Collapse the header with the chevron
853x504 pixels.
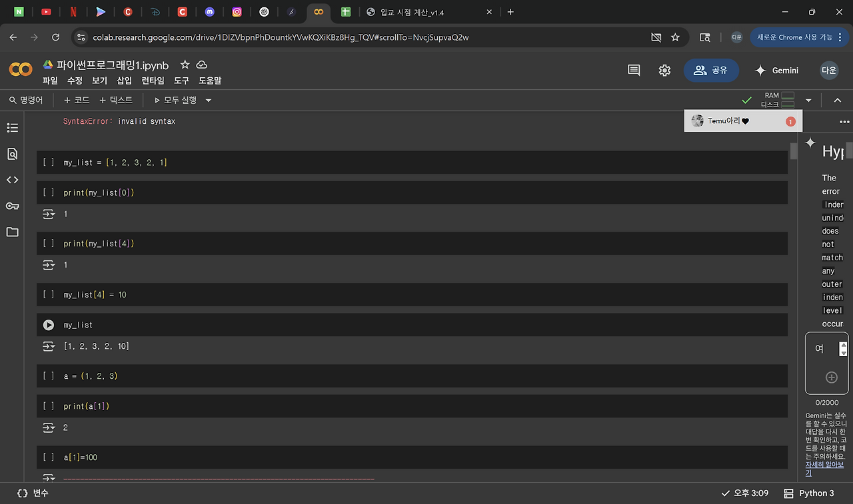(x=838, y=101)
